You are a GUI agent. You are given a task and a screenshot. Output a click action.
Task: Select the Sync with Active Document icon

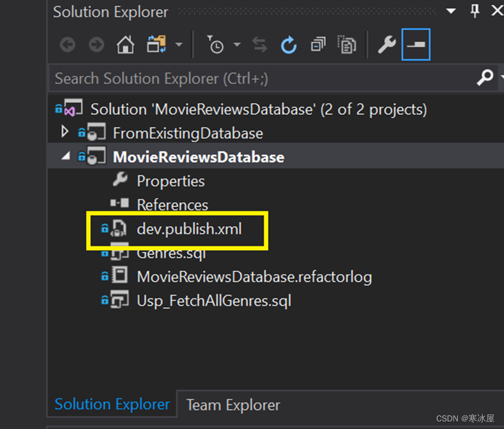click(260, 44)
